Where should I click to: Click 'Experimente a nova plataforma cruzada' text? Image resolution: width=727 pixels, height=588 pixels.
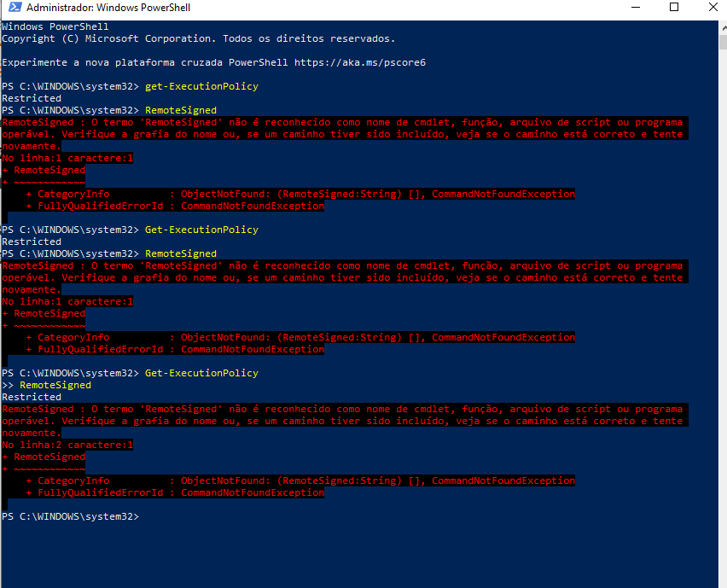point(113,62)
